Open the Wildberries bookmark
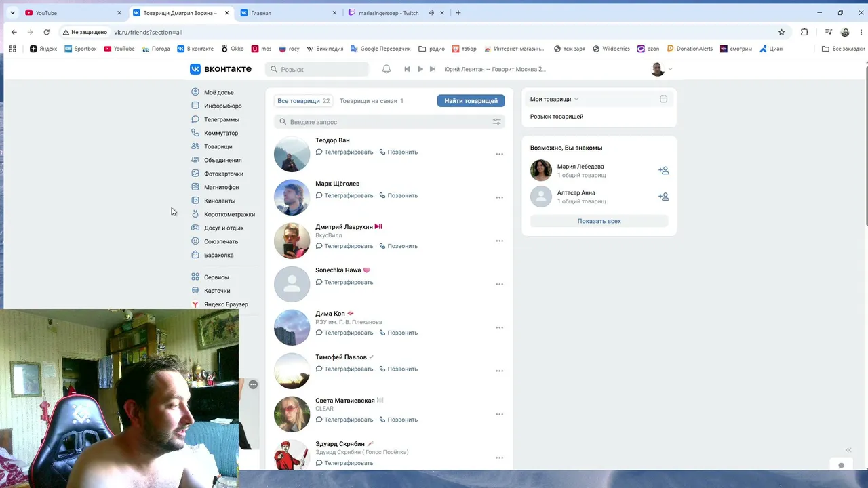The width and height of the screenshot is (868, 488). point(611,49)
